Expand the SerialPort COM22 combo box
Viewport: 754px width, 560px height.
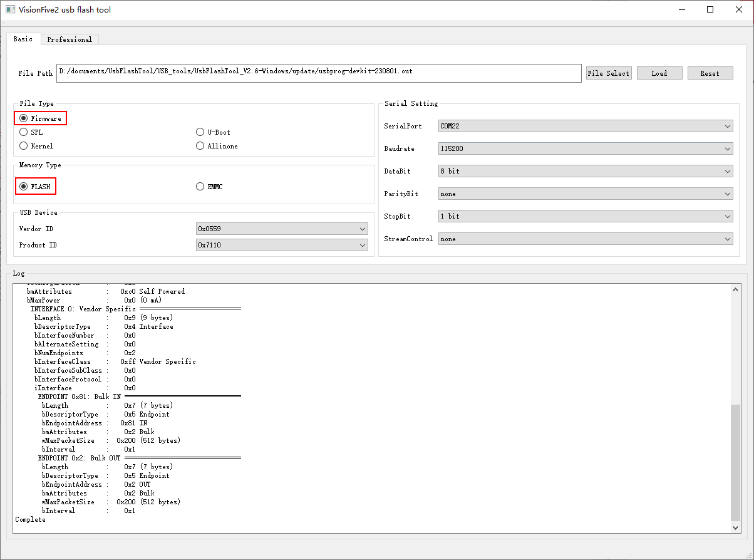coord(586,126)
